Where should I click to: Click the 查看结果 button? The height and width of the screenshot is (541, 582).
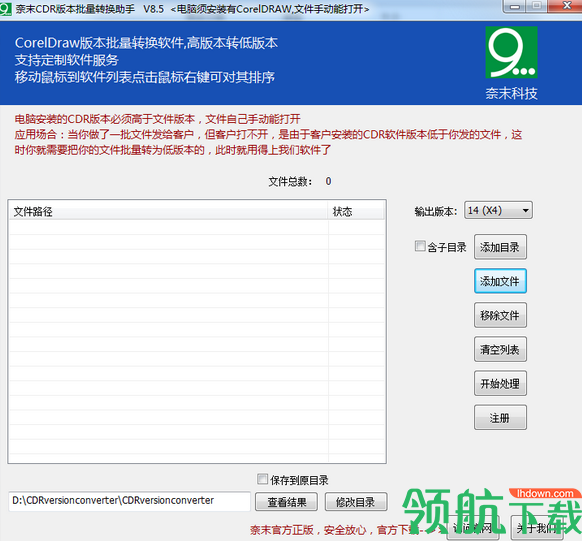pyautogui.click(x=286, y=502)
